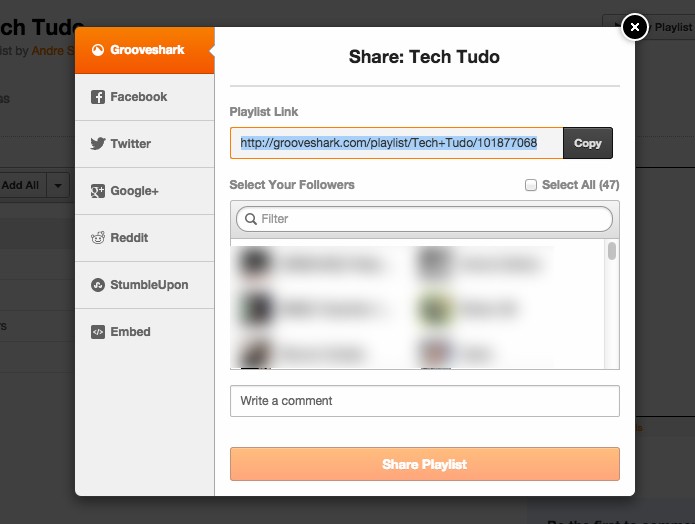
Task: Tick the Select All (47) checkbox
Action: [531, 185]
